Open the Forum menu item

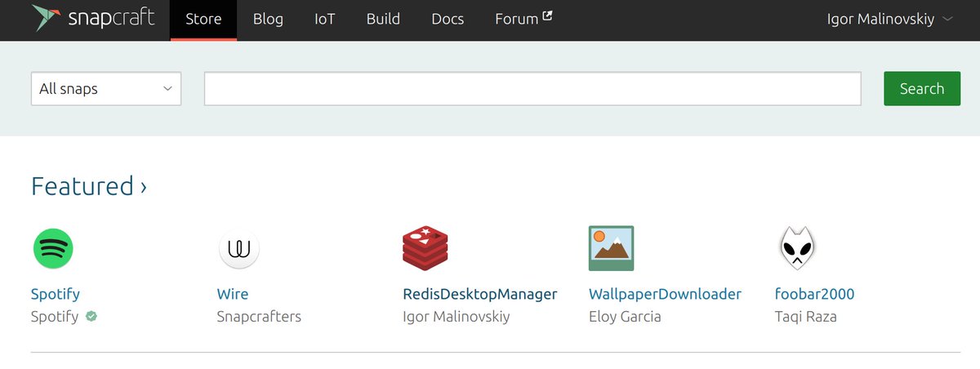[523, 19]
